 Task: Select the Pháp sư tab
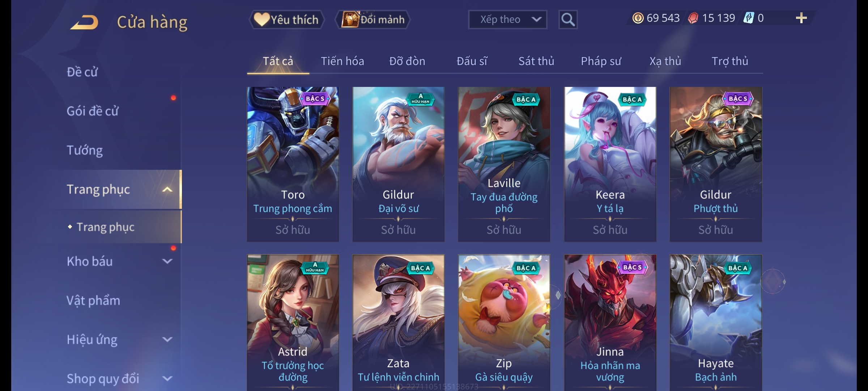point(601,61)
